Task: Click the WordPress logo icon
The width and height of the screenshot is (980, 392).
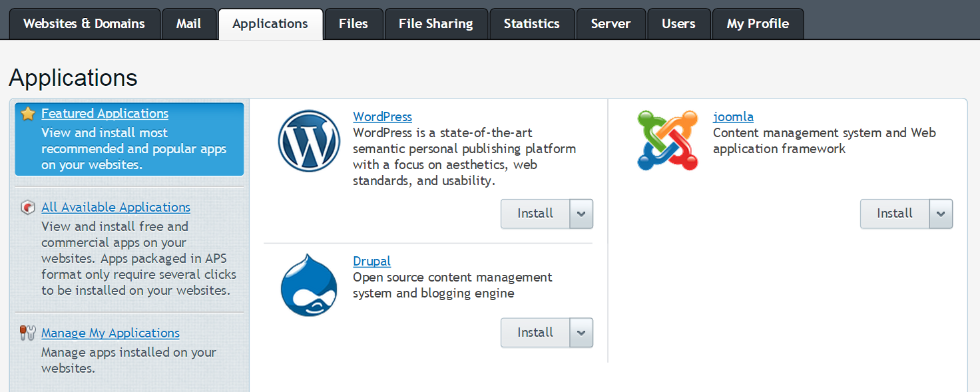Action: (309, 141)
